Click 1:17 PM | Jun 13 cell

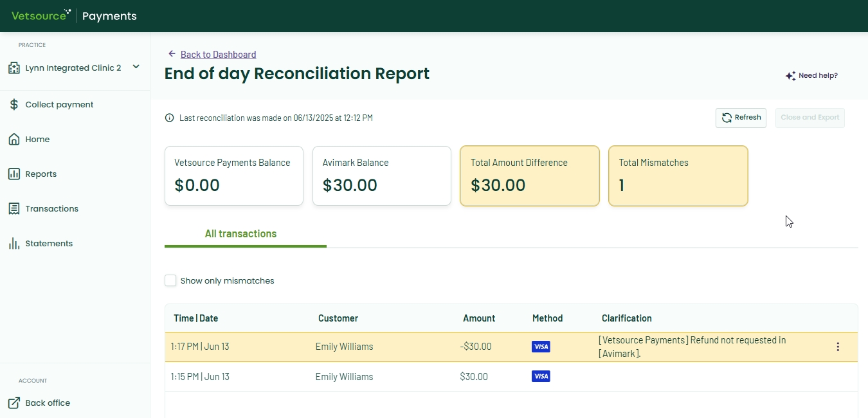pos(200,347)
